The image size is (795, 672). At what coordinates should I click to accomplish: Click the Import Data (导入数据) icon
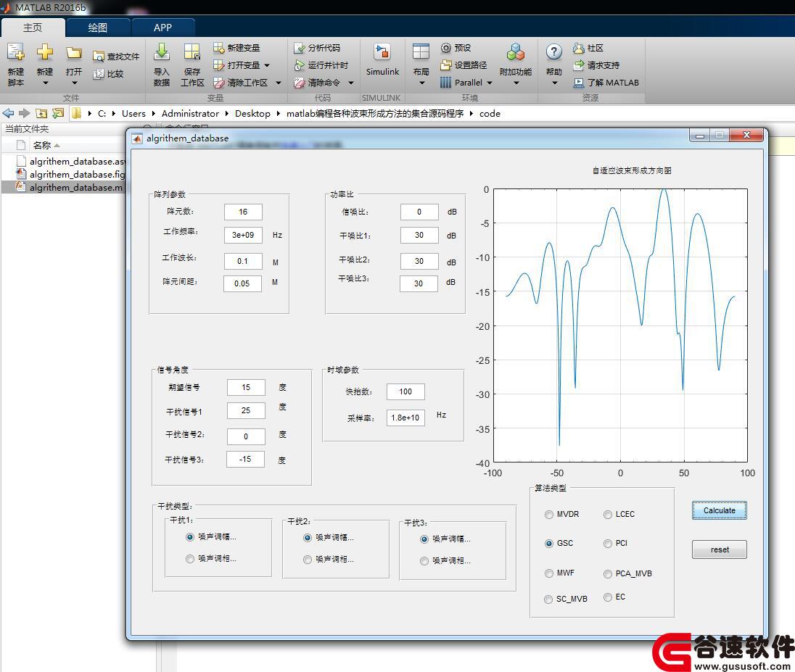pyautogui.click(x=161, y=52)
